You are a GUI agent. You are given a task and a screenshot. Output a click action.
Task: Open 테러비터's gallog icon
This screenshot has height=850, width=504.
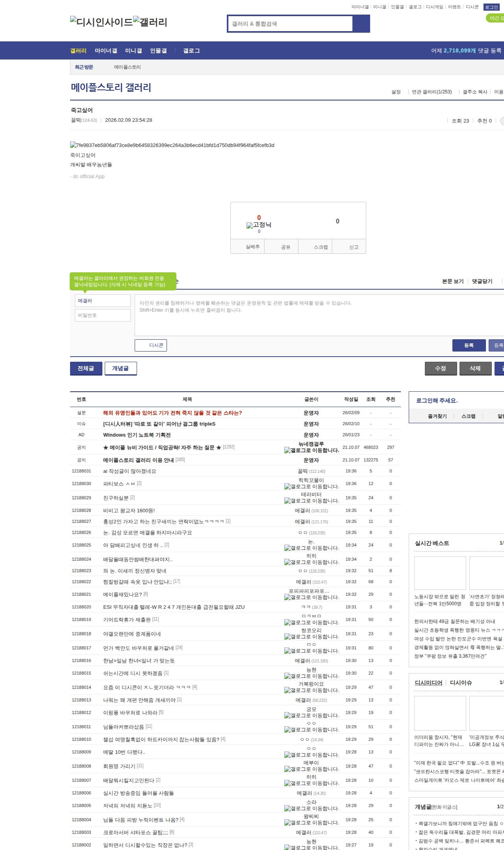(287, 501)
